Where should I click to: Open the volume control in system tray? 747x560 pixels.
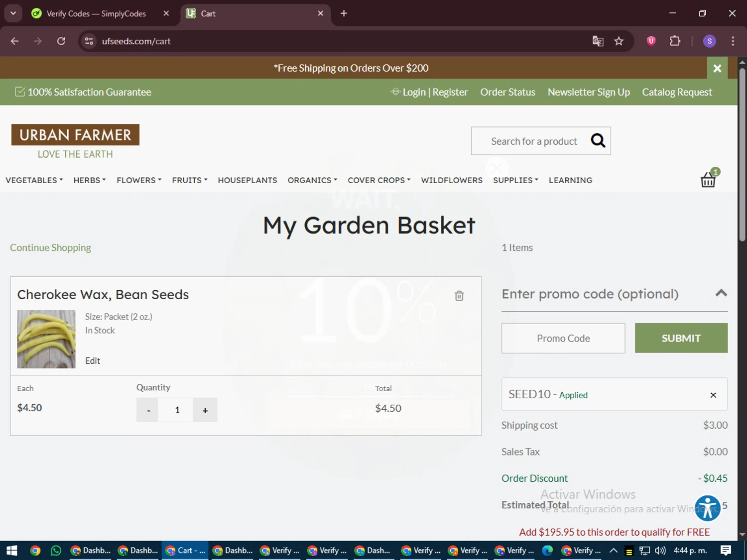click(x=660, y=551)
